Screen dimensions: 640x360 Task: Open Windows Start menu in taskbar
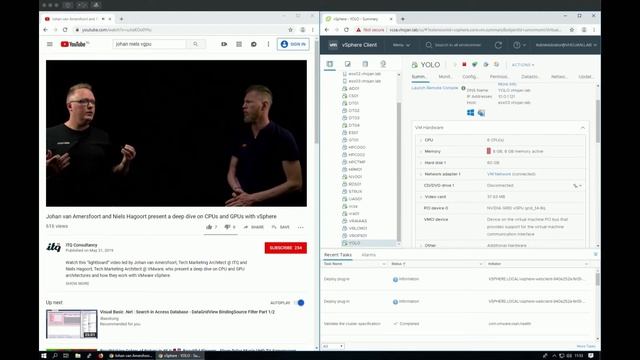click(x=44, y=356)
